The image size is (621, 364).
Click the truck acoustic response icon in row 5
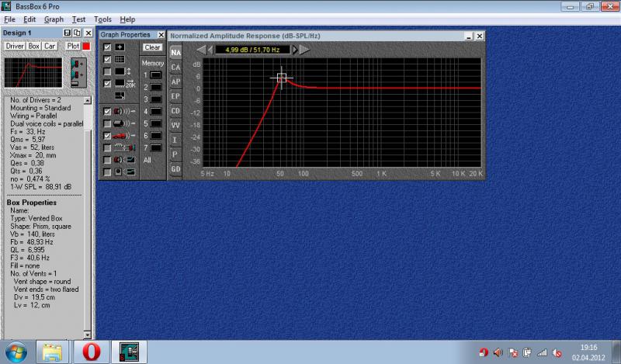click(x=125, y=123)
